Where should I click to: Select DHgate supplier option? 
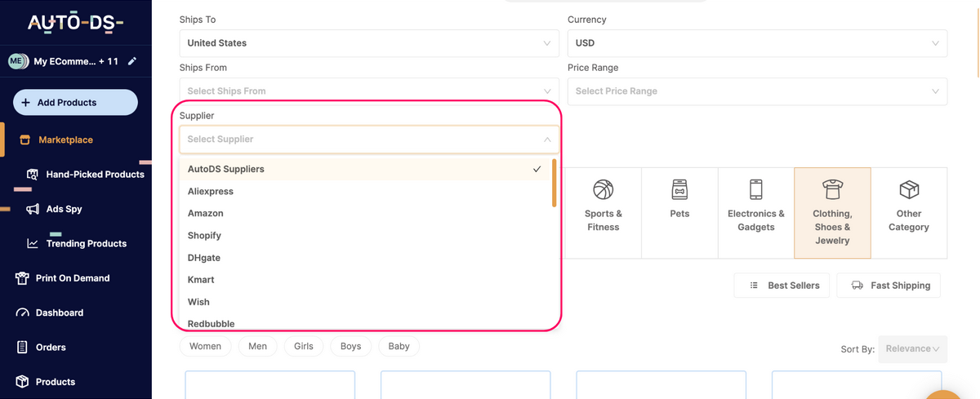point(366,258)
